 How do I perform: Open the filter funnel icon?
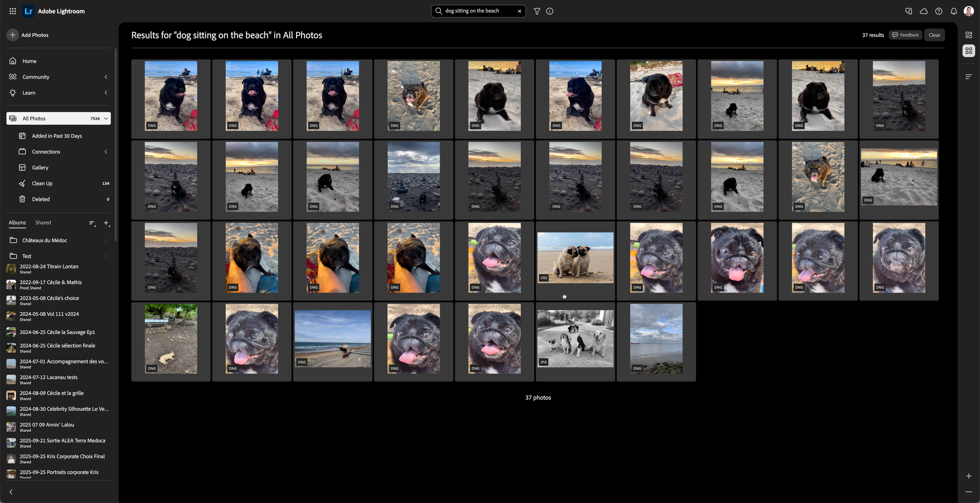537,11
